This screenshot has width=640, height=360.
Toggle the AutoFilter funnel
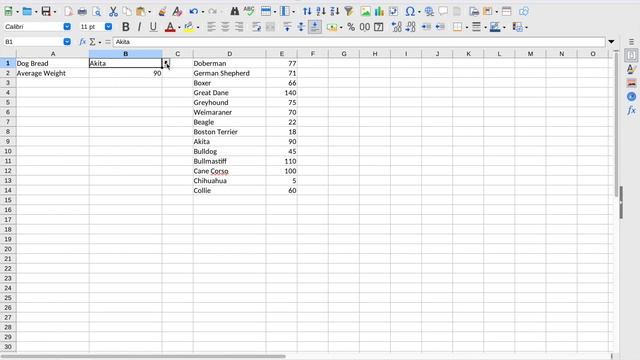pos(349,11)
